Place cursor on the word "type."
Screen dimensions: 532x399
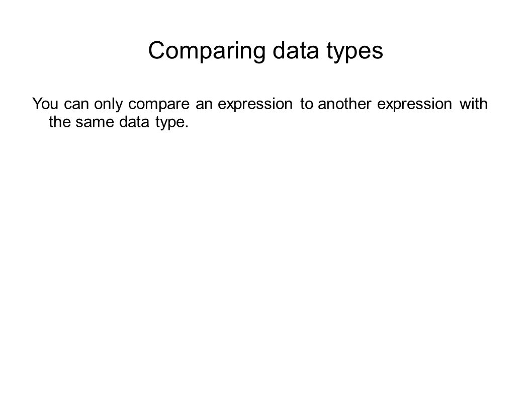coord(171,123)
